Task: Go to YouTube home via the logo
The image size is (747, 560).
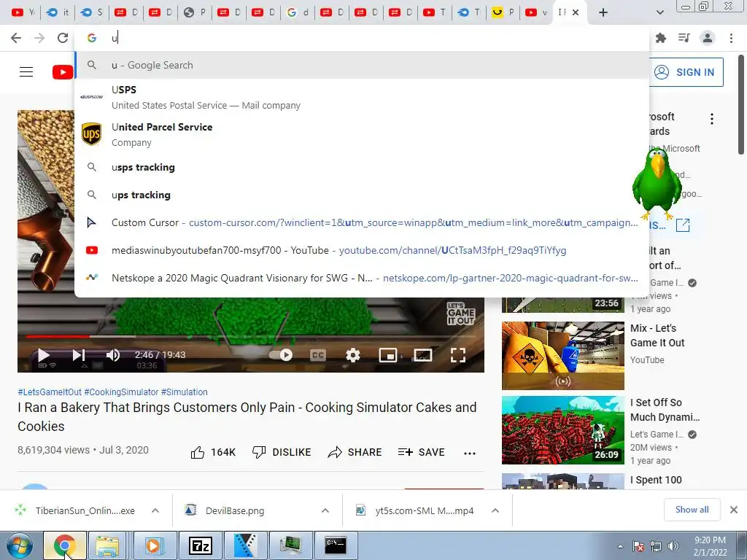Action: [x=63, y=72]
